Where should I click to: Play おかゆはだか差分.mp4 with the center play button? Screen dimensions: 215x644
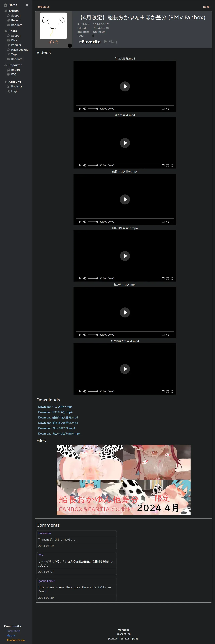coord(125,369)
